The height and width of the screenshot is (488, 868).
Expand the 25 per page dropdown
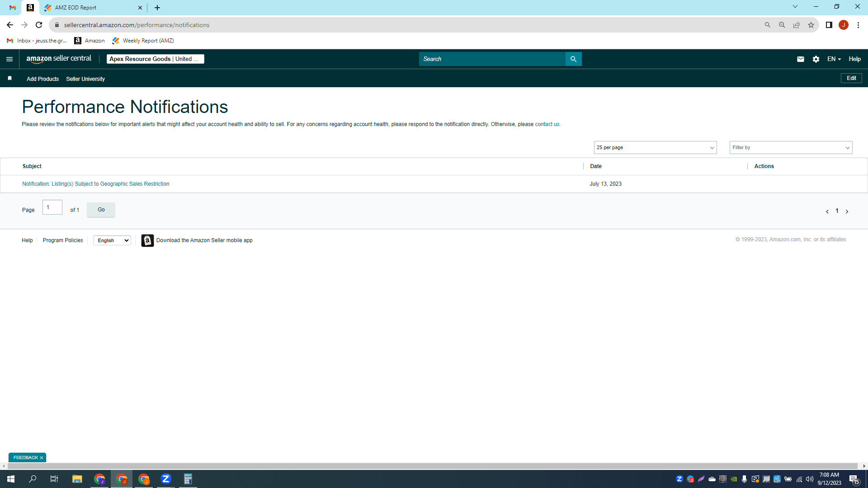coord(656,148)
